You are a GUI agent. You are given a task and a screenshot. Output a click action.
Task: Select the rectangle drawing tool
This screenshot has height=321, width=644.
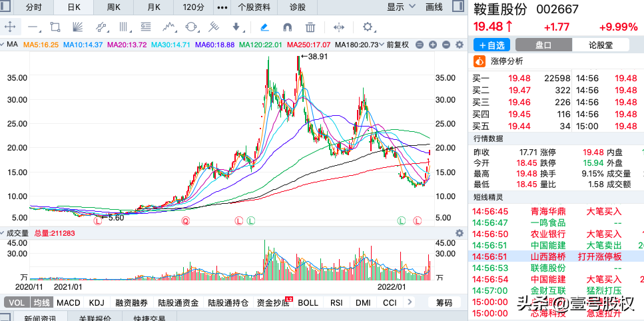coord(55,27)
